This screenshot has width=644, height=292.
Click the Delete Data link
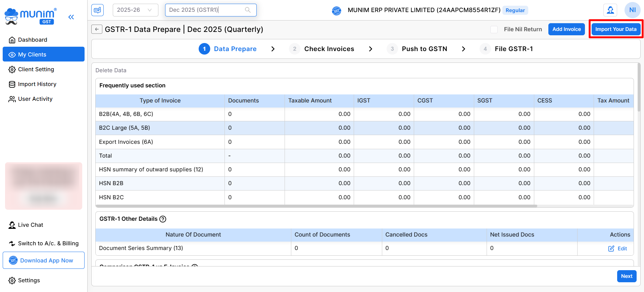coord(111,71)
